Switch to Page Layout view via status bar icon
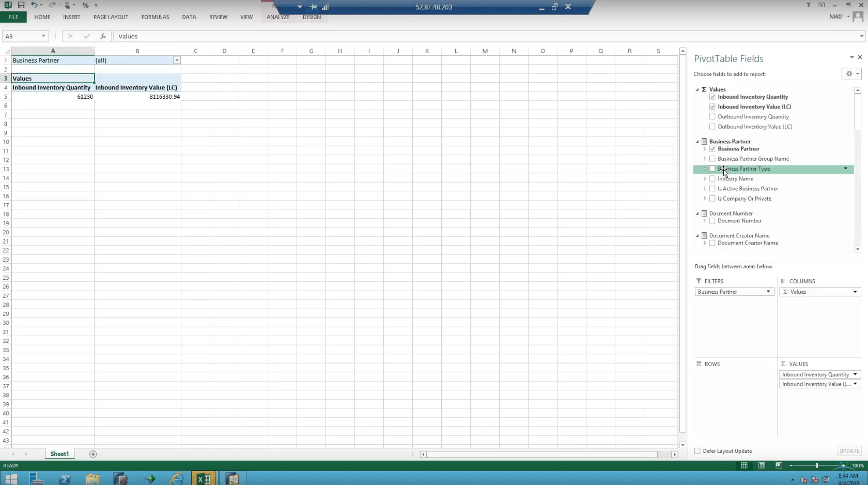 coord(761,465)
